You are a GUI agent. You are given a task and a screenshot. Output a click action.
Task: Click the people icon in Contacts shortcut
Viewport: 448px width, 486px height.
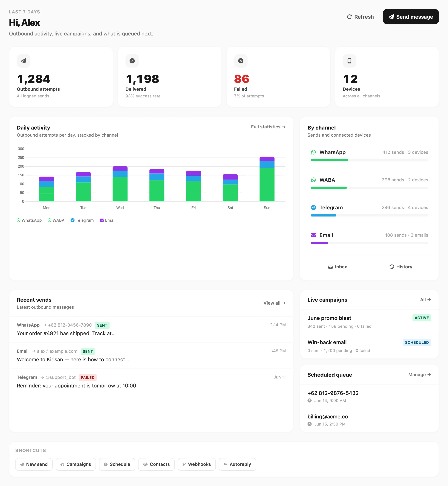pyautogui.click(x=145, y=464)
